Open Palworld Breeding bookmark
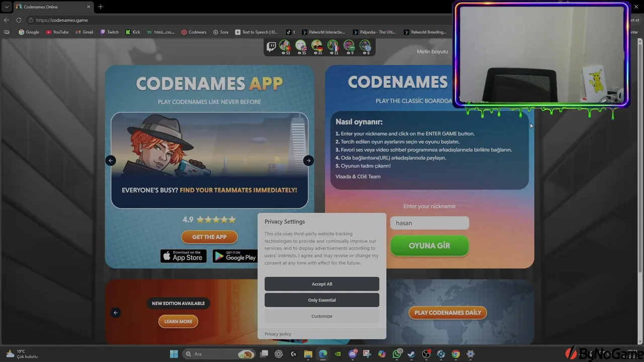The height and width of the screenshot is (362, 644). pyautogui.click(x=425, y=32)
